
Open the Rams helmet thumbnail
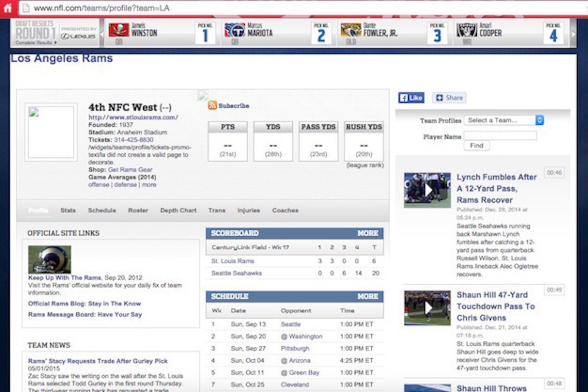(49, 260)
